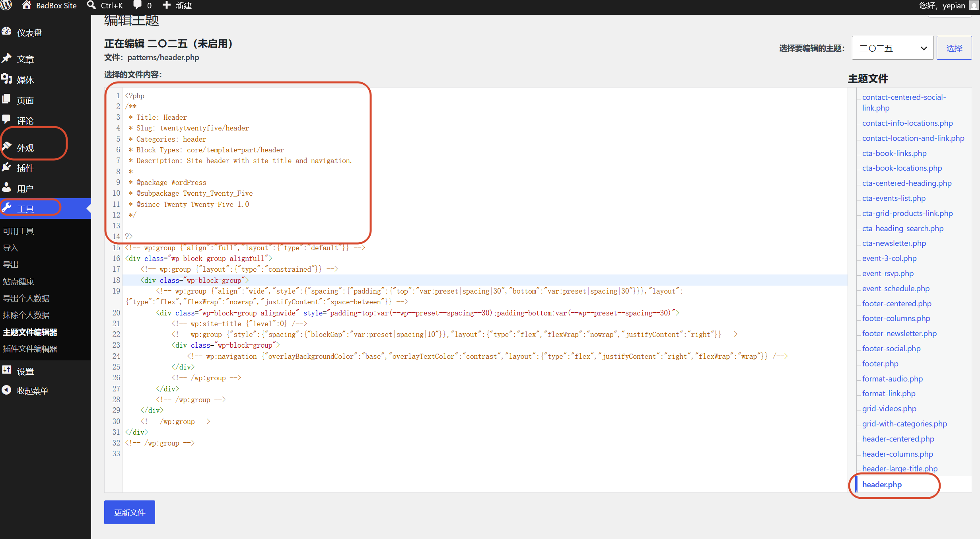
Task: Open the comments bubble icon in admin bar
Action: click(x=137, y=5)
